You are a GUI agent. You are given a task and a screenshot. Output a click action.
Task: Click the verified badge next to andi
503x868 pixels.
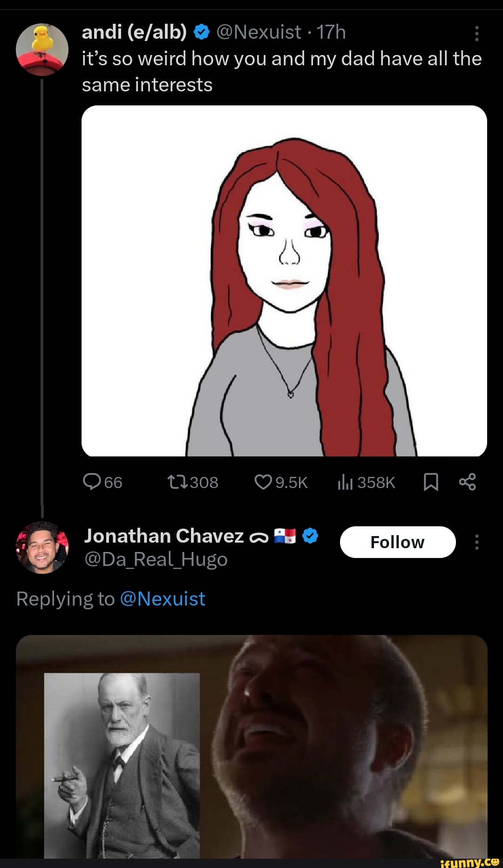201,31
